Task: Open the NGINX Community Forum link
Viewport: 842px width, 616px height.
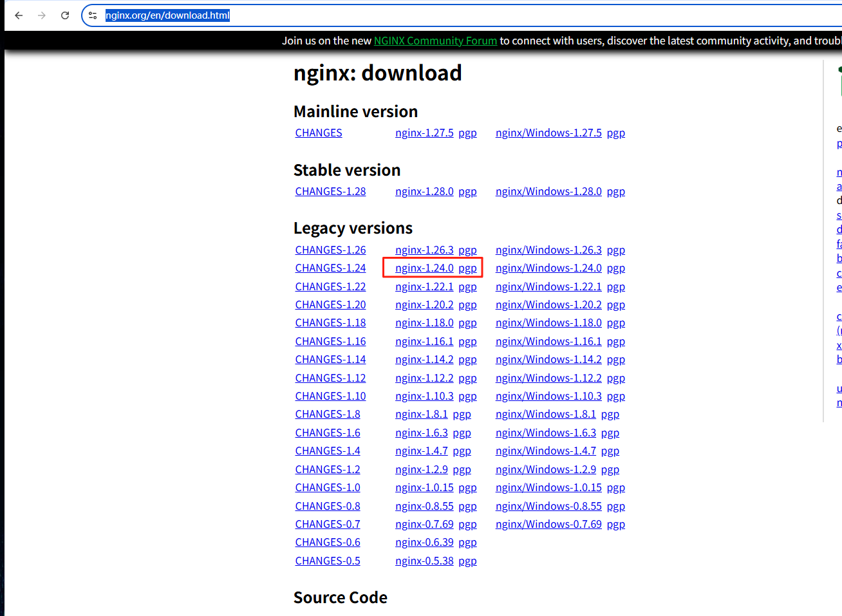Action: 435,41
